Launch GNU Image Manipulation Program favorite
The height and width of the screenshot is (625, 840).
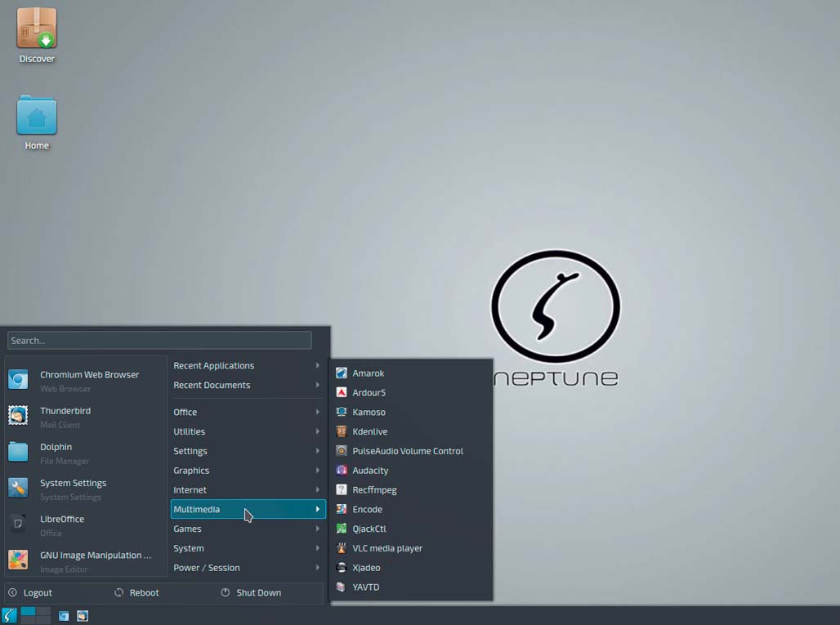point(86,561)
